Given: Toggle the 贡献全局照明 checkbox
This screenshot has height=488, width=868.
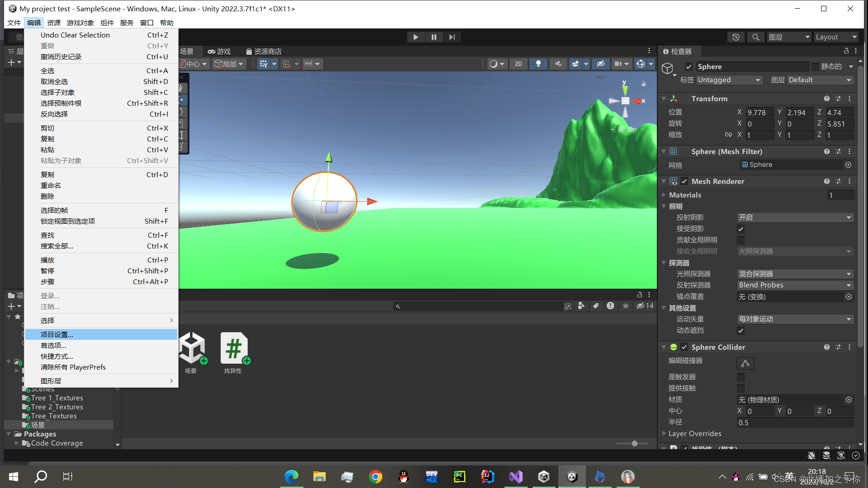Looking at the screenshot, I should (x=741, y=240).
